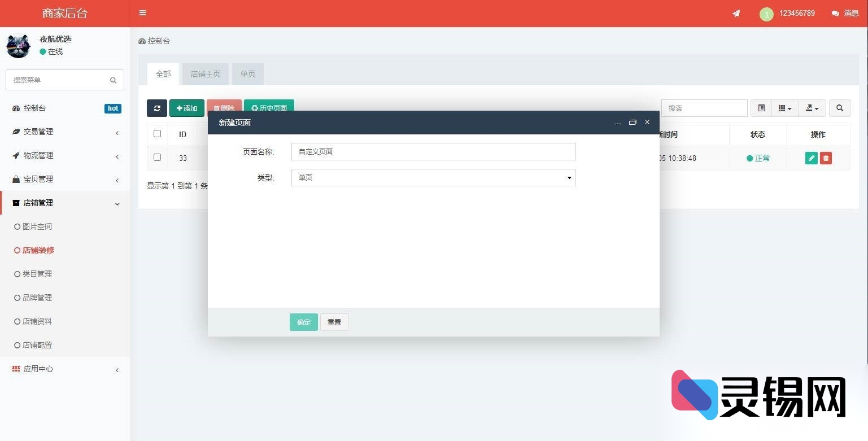This screenshot has width=868, height=441.
Task: Click the refresh icon beside 添加 button
Action: pyautogui.click(x=157, y=108)
